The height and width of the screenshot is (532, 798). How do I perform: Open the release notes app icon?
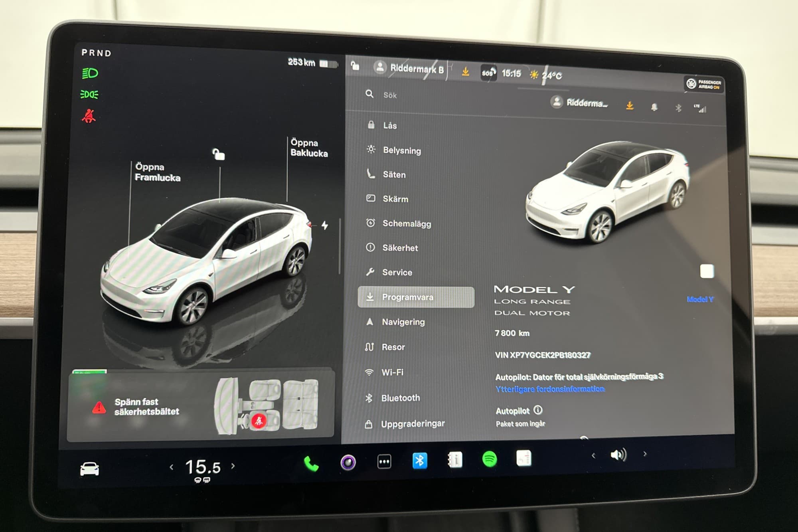[x=524, y=458]
